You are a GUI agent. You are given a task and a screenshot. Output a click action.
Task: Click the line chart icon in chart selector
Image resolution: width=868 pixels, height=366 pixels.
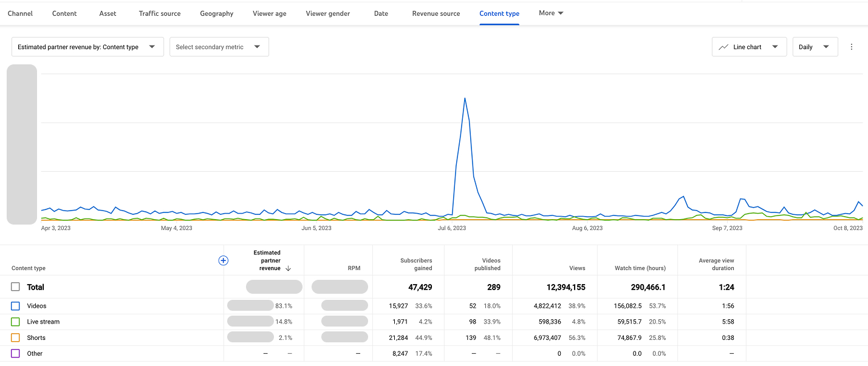723,46
